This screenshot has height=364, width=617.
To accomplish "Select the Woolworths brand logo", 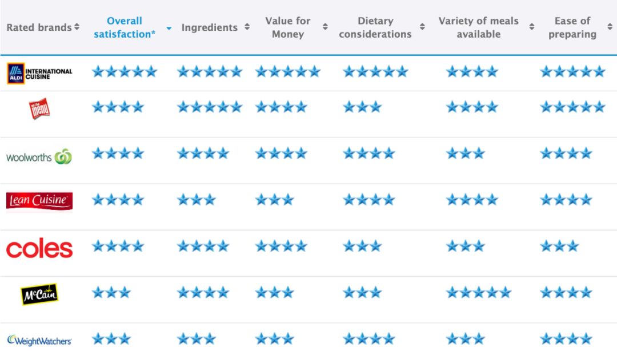I will 39,156.
